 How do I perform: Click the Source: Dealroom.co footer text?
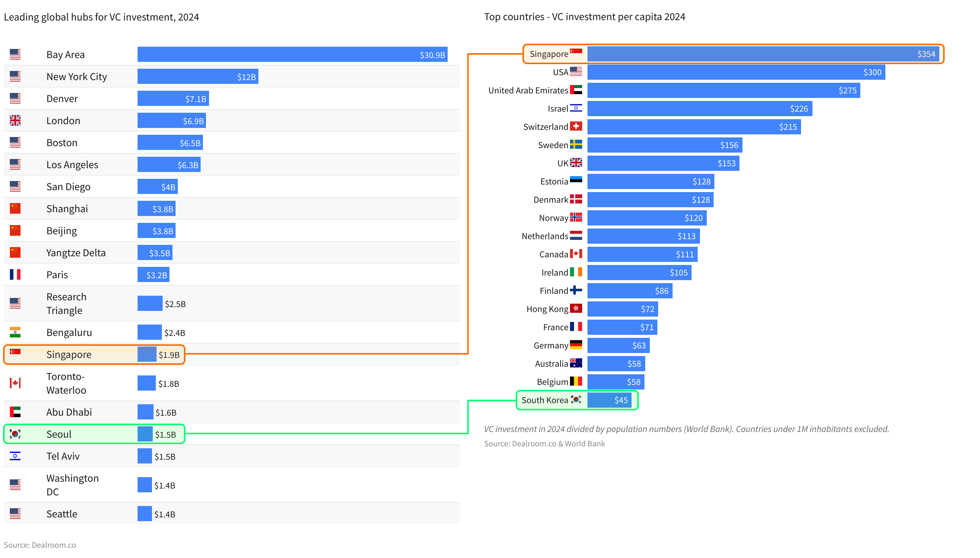pyautogui.click(x=40, y=545)
